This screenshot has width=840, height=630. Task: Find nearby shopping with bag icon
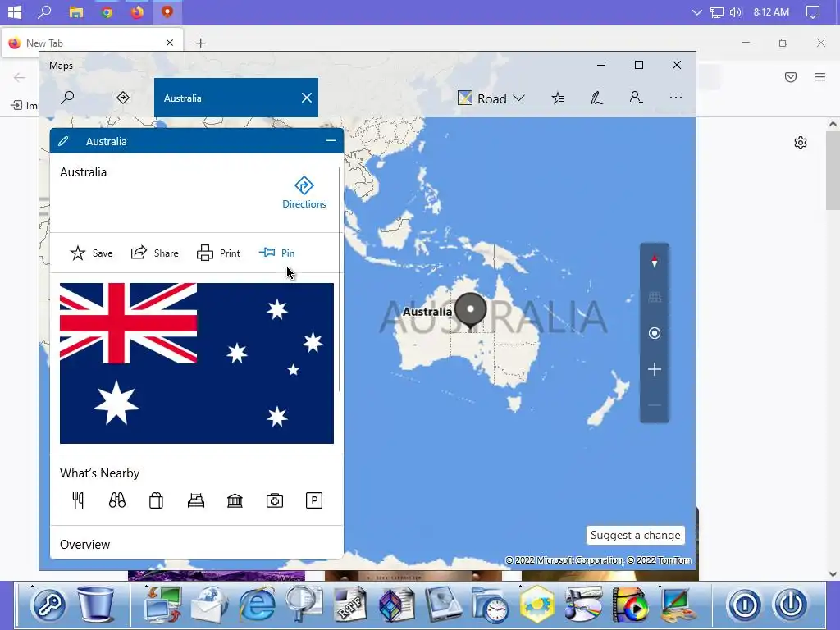(156, 500)
